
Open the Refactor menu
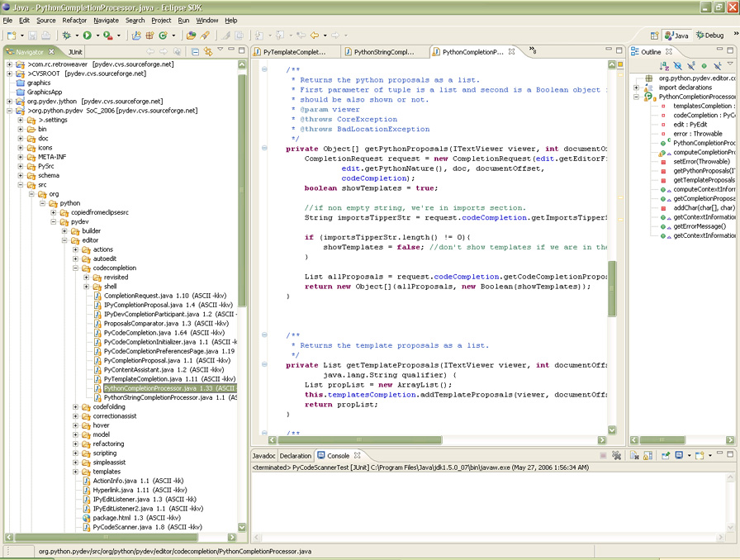click(x=74, y=20)
